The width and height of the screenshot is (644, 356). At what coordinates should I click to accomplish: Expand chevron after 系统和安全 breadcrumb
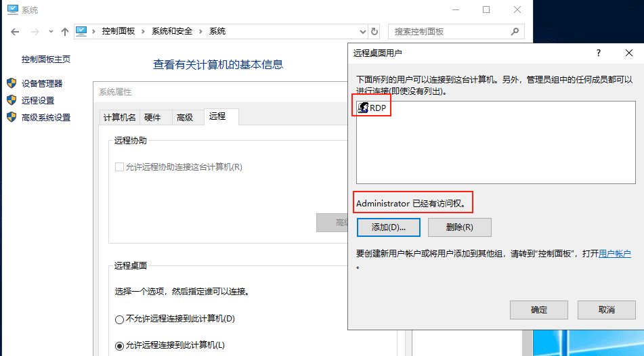[x=201, y=32]
